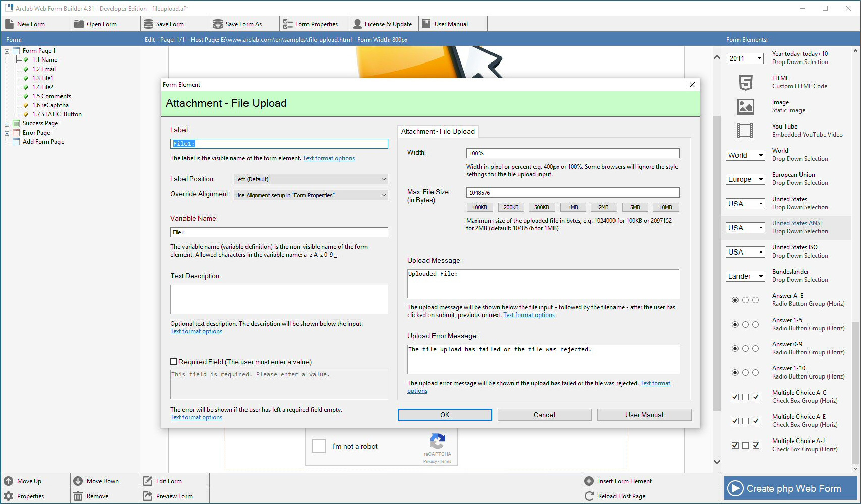The height and width of the screenshot is (504, 861).
Task: Click the YouTube embedded video film icon
Action: [745, 131]
